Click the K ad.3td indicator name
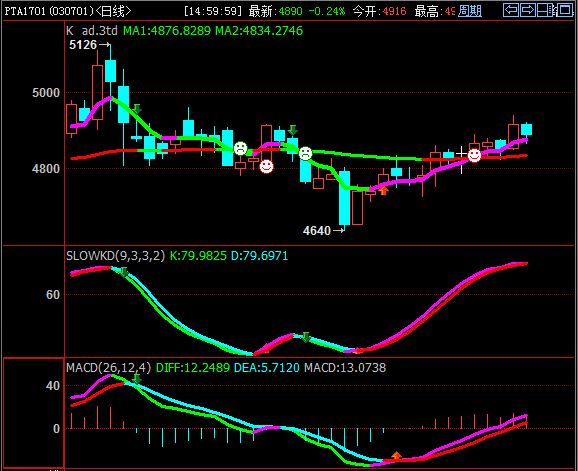Image resolution: width=578 pixels, height=471 pixels. [x=92, y=31]
